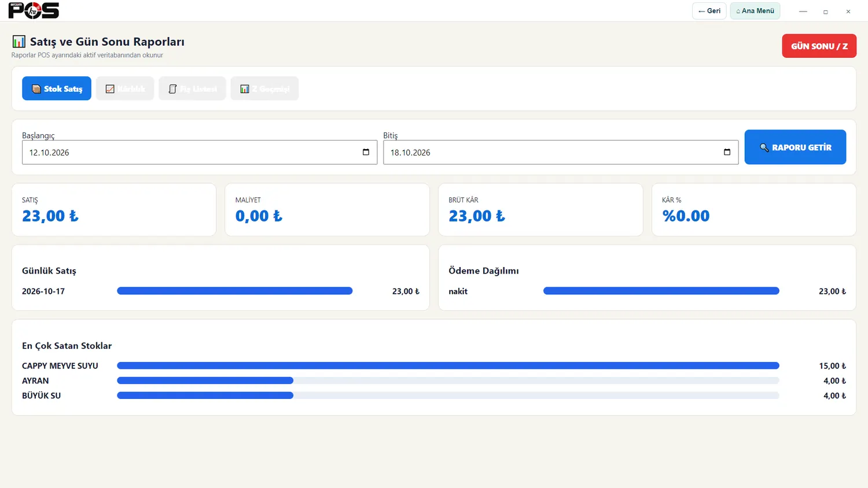Return to Ana Menü

click(755, 11)
